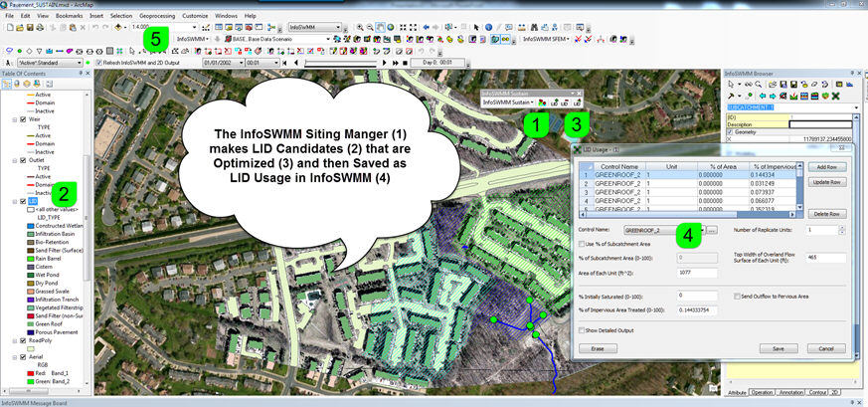The image size is (868, 407).
Task: Click the green junction node tool
Action: 19,51
